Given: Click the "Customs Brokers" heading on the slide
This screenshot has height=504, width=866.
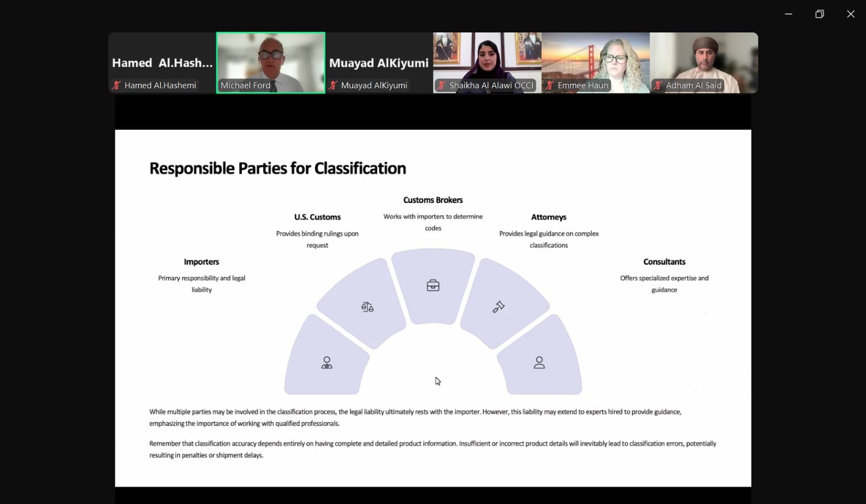Looking at the screenshot, I should pyautogui.click(x=433, y=200).
